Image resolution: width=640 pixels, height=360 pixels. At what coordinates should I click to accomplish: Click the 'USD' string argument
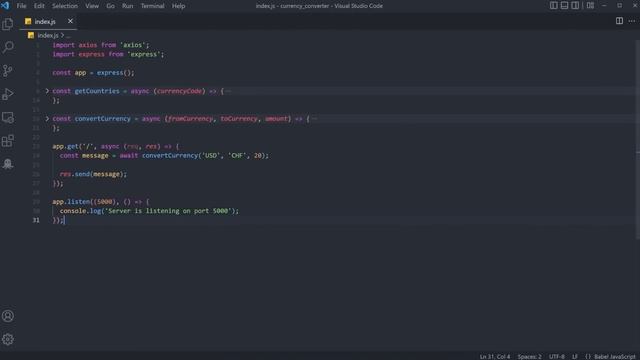pos(211,156)
